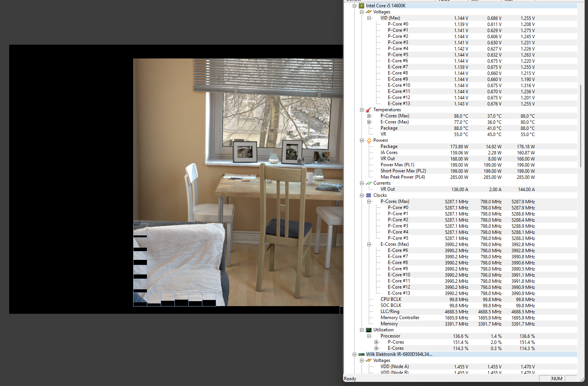588x386 pixels.
Task: Click the 1.316 V max value for E-Core #10
Action: pos(528,86)
